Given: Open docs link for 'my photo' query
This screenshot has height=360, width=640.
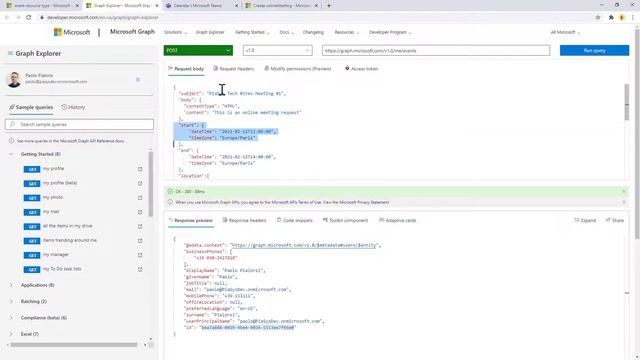Looking at the screenshot, I should coord(140,198).
